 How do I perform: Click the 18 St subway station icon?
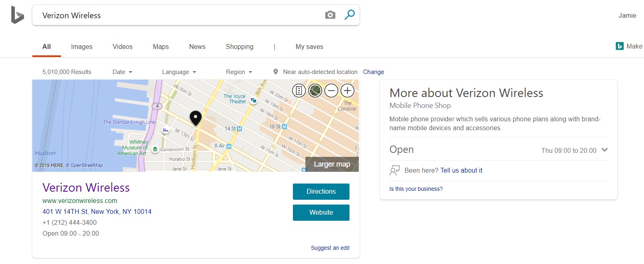click(284, 127)
